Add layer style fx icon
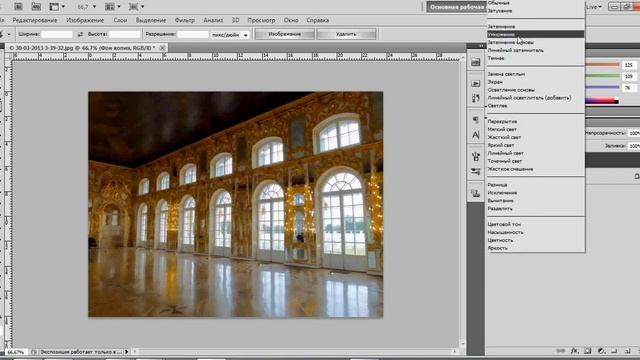The image size is (640, 360). (575, 351)
